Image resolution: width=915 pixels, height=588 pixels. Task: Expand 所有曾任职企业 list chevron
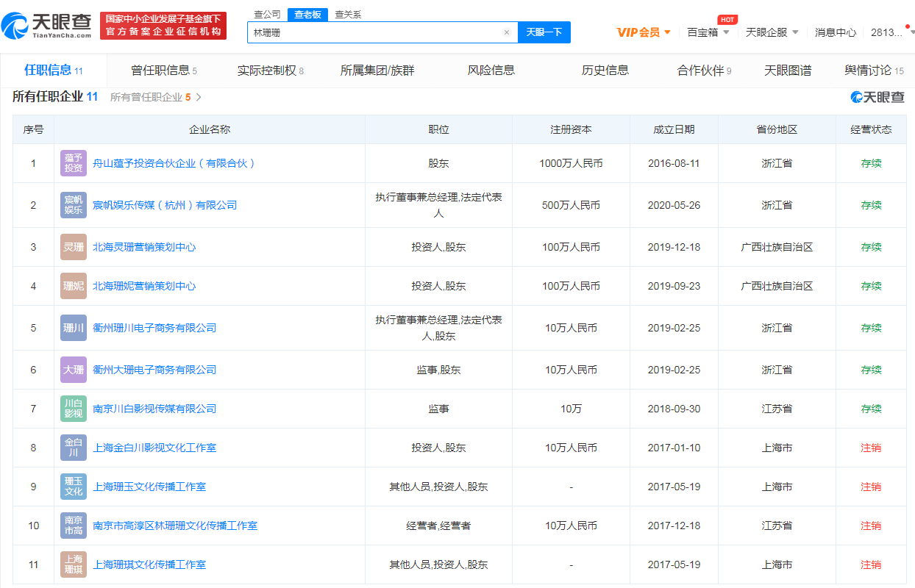point(199,97)
